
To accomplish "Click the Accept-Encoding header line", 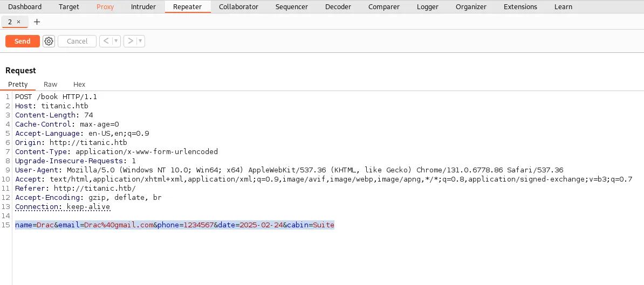I will tap(88, 197).
